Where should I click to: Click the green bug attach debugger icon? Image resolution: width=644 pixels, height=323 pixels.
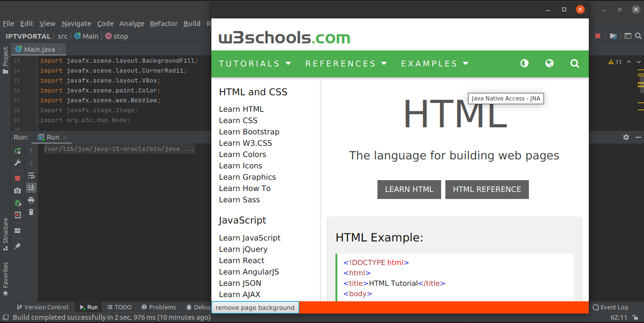pos(17,203)
